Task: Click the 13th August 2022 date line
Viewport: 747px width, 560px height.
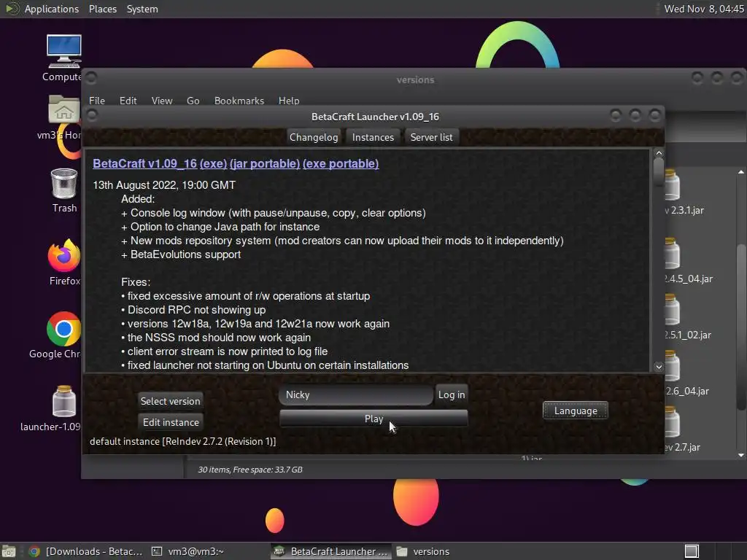Action: (x=164, y=184)
